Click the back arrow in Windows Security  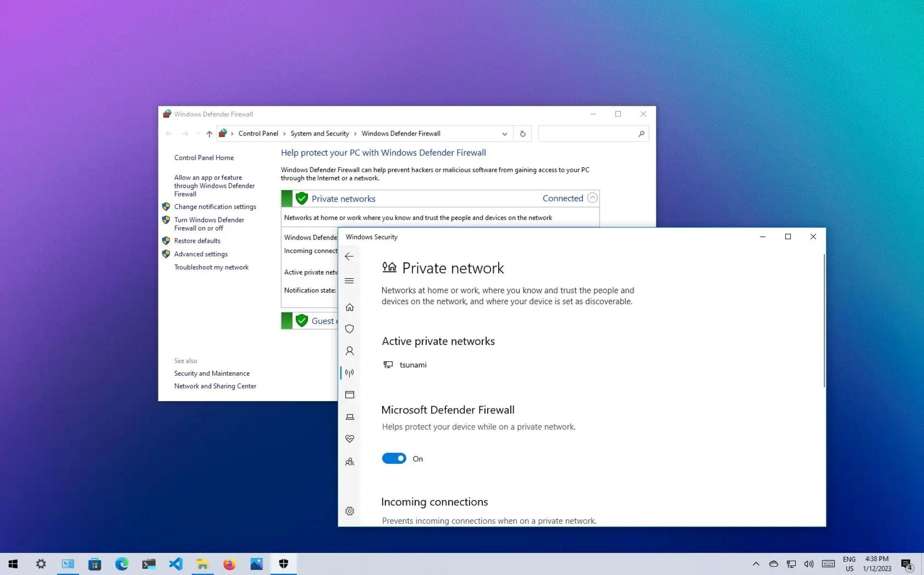click(349, 256)
